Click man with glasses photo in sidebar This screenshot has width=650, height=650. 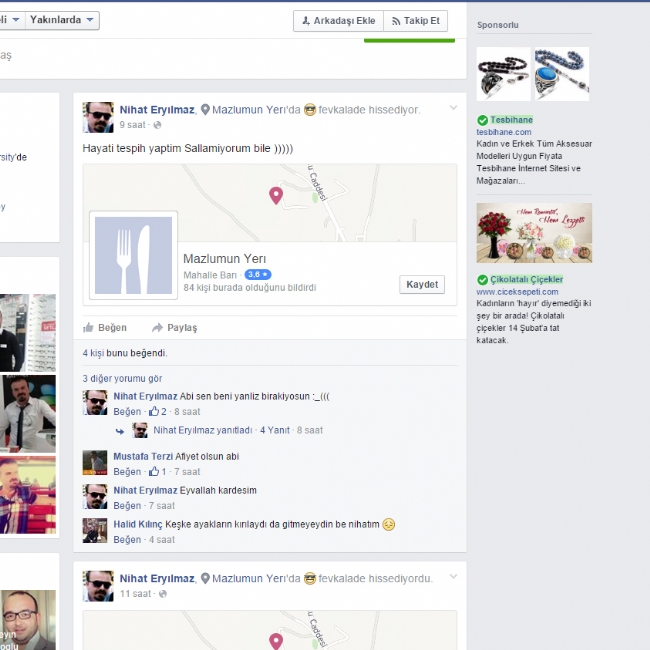click(28, 620)
